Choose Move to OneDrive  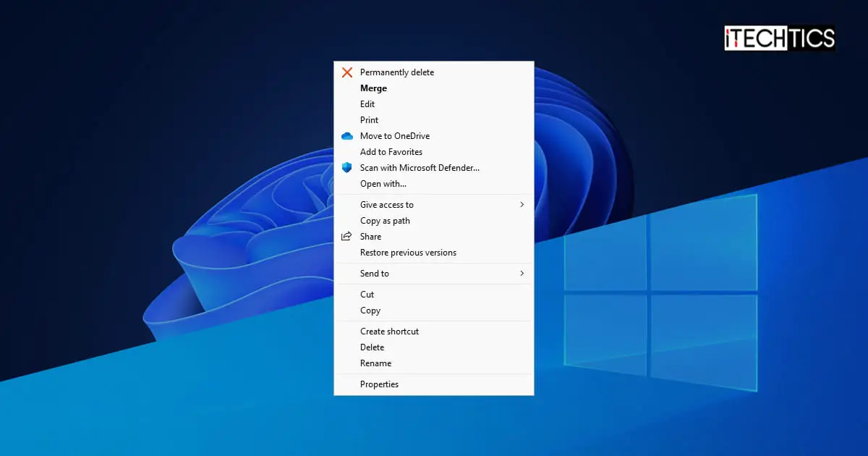434,136
